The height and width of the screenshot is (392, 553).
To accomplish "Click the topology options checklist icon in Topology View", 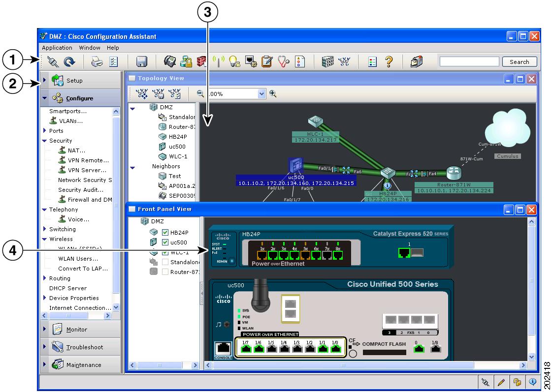I will coord(175,93).
